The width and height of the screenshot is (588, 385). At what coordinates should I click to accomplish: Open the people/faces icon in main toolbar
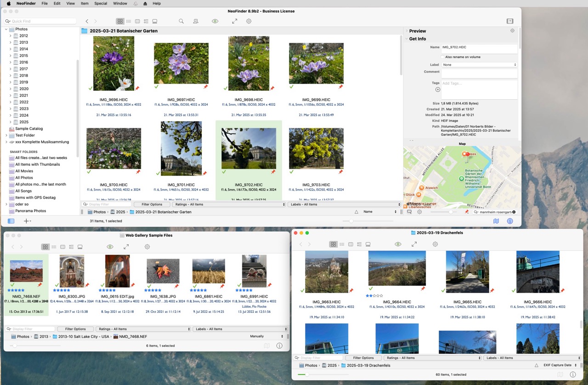[x=196, y=21]
